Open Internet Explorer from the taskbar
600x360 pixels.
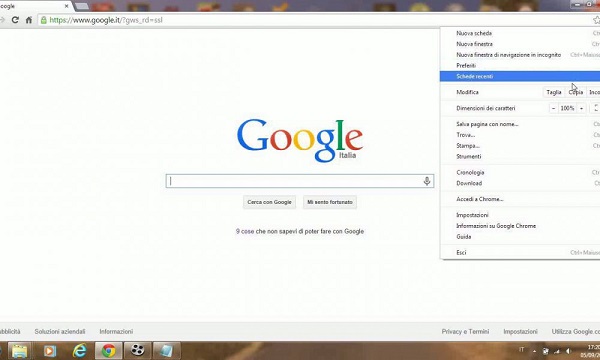tap(79, 350)
